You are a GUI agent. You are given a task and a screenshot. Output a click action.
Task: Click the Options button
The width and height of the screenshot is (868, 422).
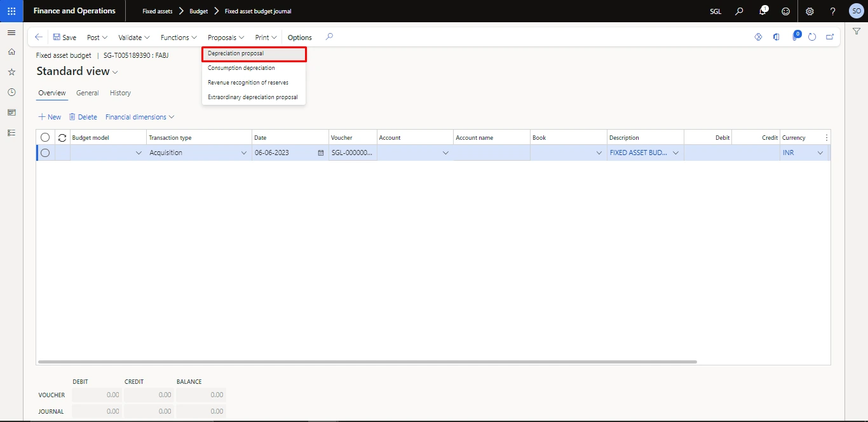point(299,37)
